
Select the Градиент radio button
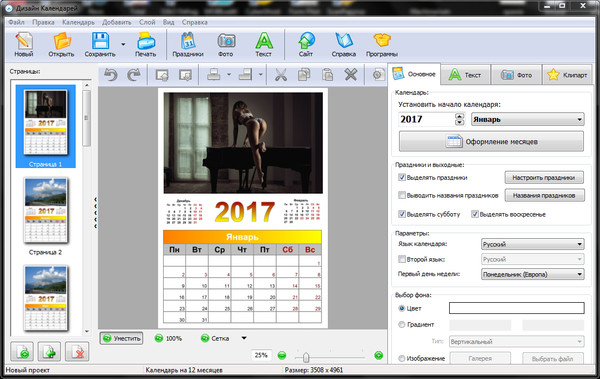click(x=402, y=325)
